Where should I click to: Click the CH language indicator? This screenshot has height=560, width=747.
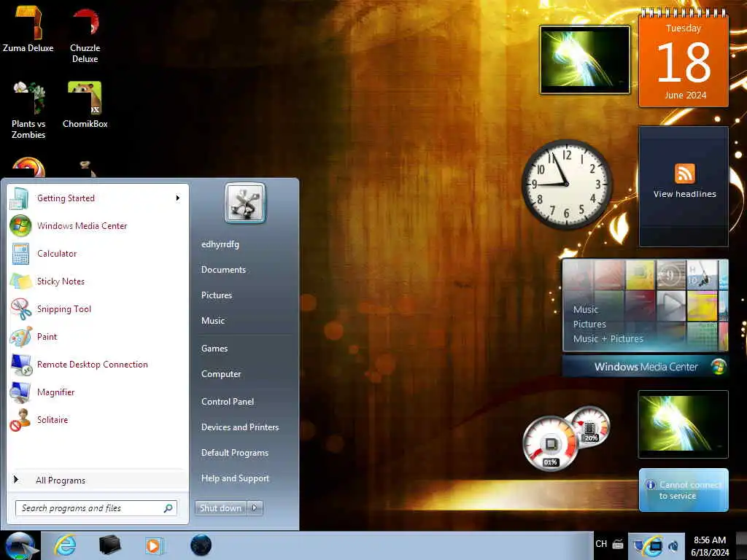click(601, 544)
